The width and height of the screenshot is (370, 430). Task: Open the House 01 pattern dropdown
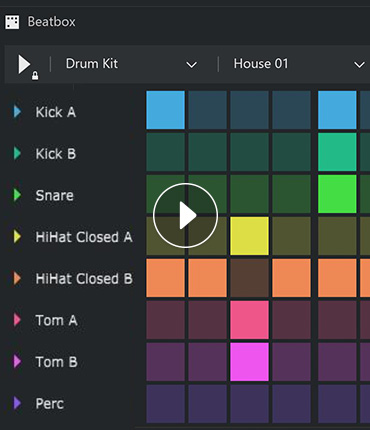click(x=299, y=64)
